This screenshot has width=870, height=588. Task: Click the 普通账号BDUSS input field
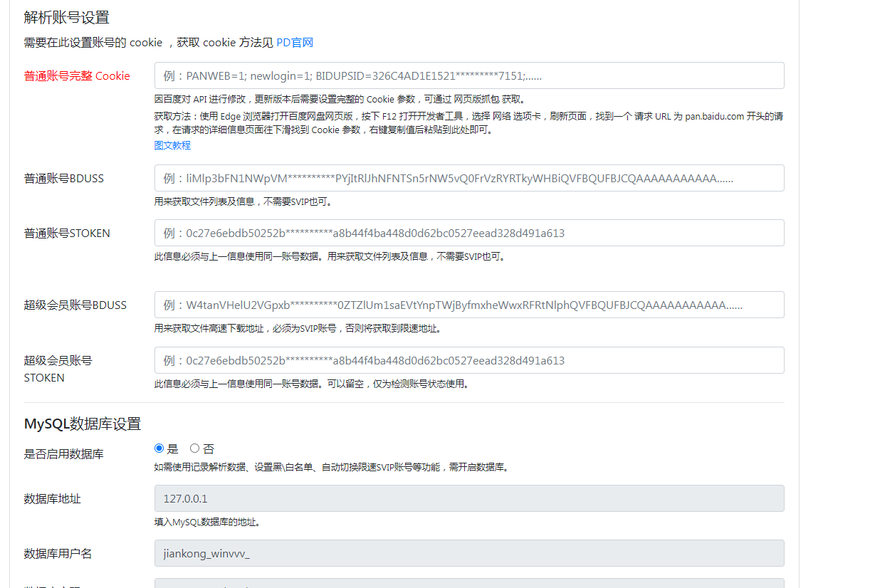469,178
